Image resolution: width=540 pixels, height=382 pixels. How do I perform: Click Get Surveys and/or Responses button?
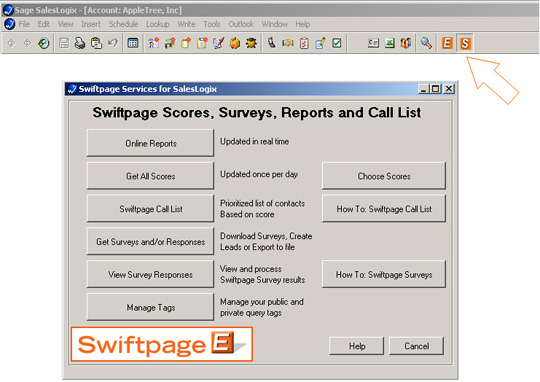click(x=150, y=241)
